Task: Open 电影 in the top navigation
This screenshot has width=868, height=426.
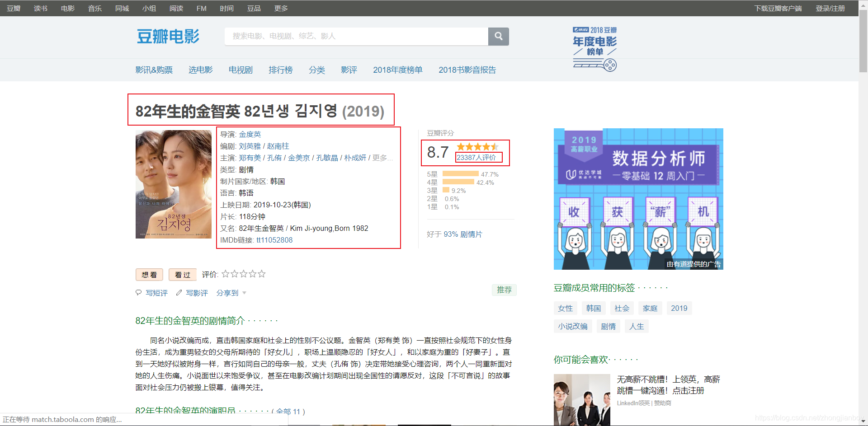Action: tap(68, 8)
